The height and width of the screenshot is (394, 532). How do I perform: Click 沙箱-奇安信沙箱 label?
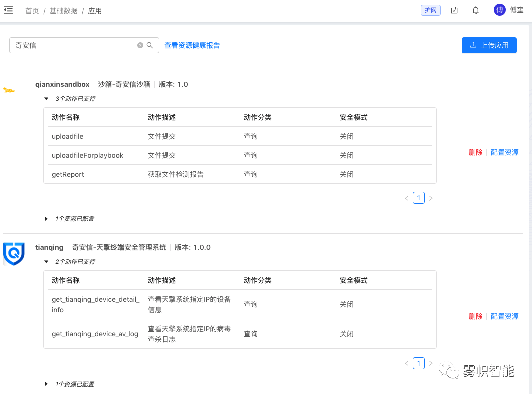[x=124, y=84]
